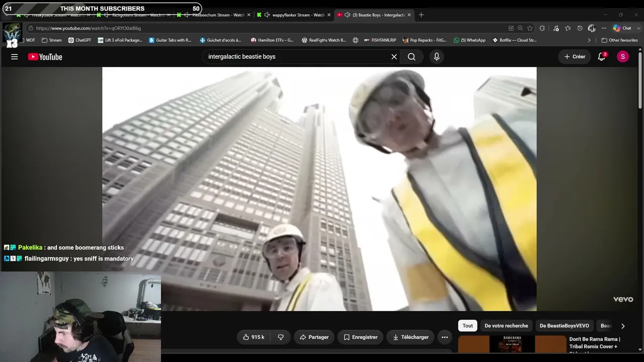This screenshot has width=644, height=362.
Task: Open browser history clock icon
Action: [580, 28]
